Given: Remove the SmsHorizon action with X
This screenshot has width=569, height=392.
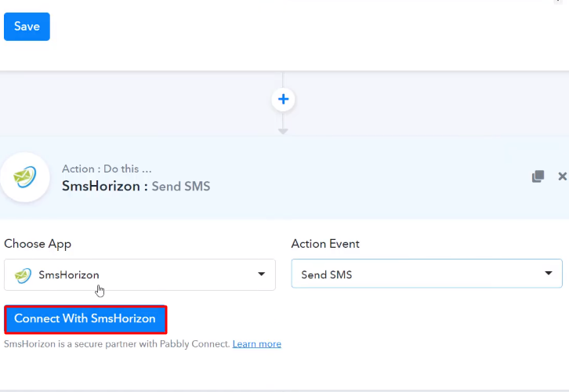Looking at the screenshot, I should click(562, 176).
